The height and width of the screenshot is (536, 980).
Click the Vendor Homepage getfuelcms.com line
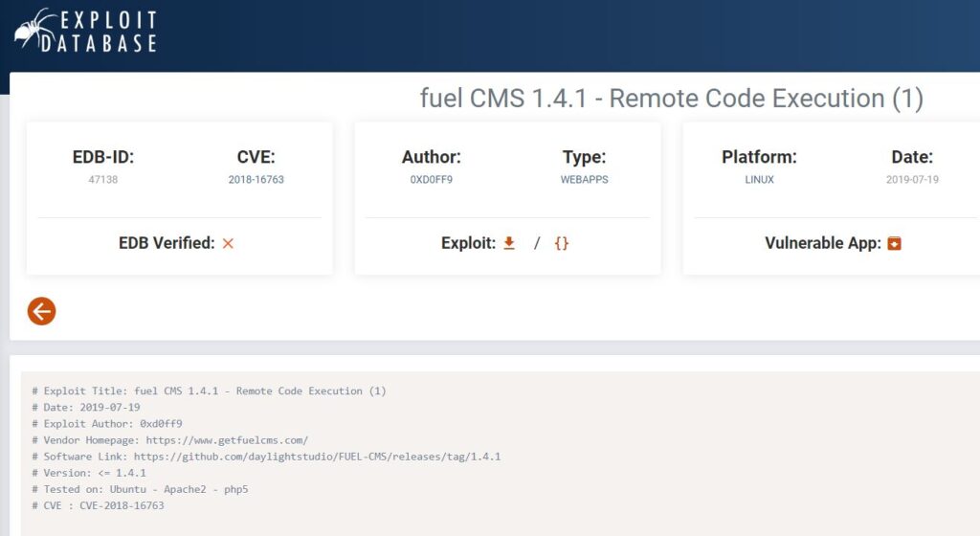[x=170, y=439]
